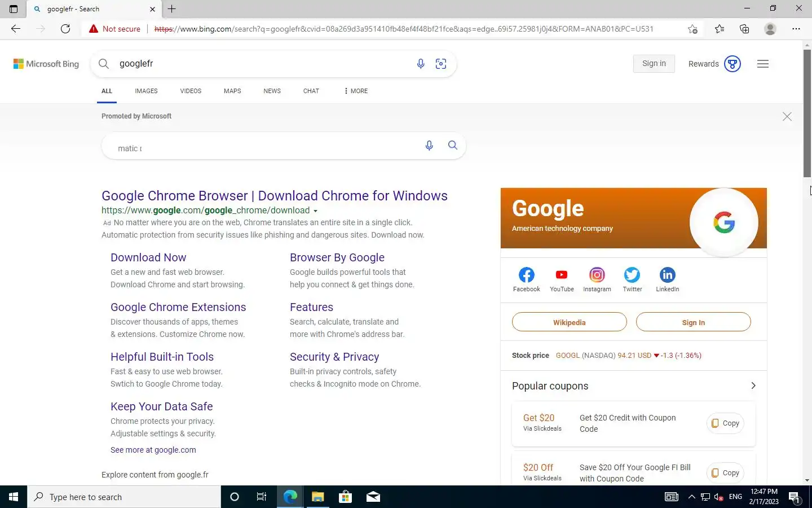Switch to the CHAT tab
The width and height of the screenshot is (812, 508).
click(311, 91)
